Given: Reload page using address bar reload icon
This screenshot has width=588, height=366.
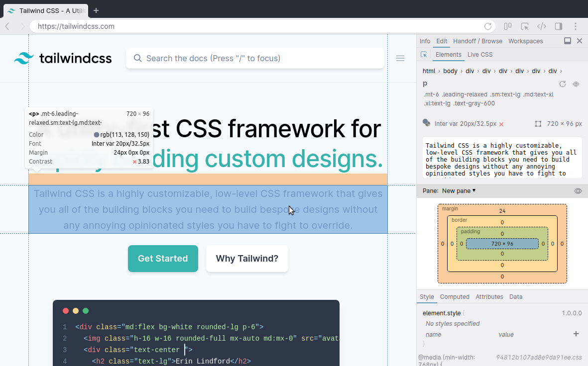Looking at the screenshot, I should [488, 26].
